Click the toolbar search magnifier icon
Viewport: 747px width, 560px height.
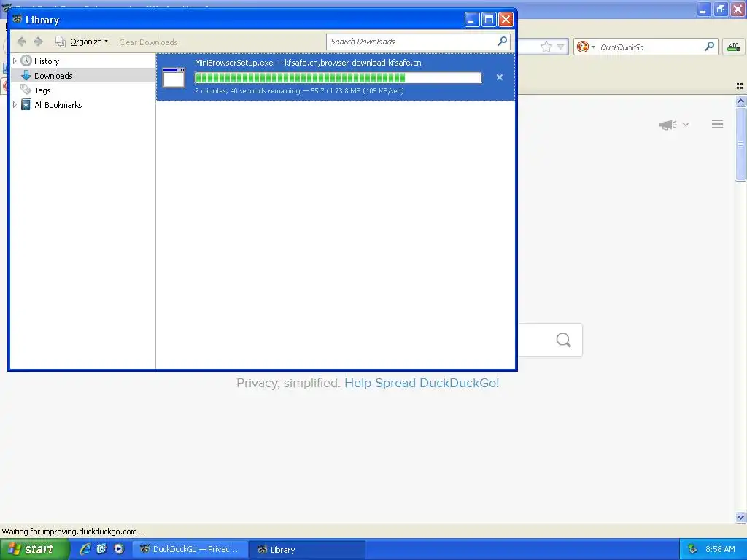coord(709,46)
